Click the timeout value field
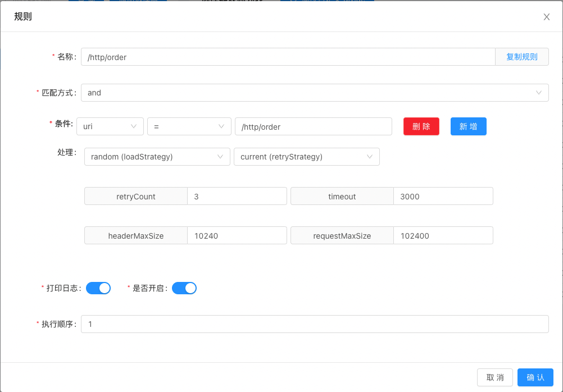This screenshot has width=563, height=392. click(443, 196)
